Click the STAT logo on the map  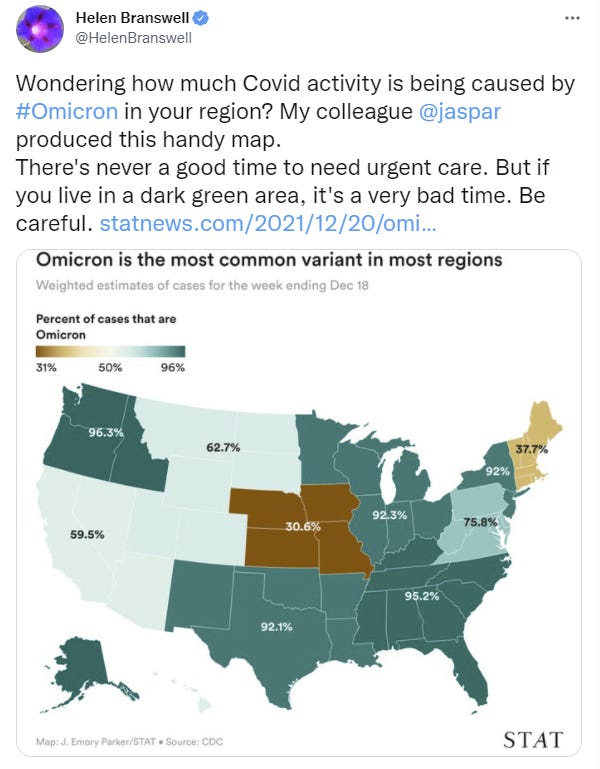(x=533, y=739)
